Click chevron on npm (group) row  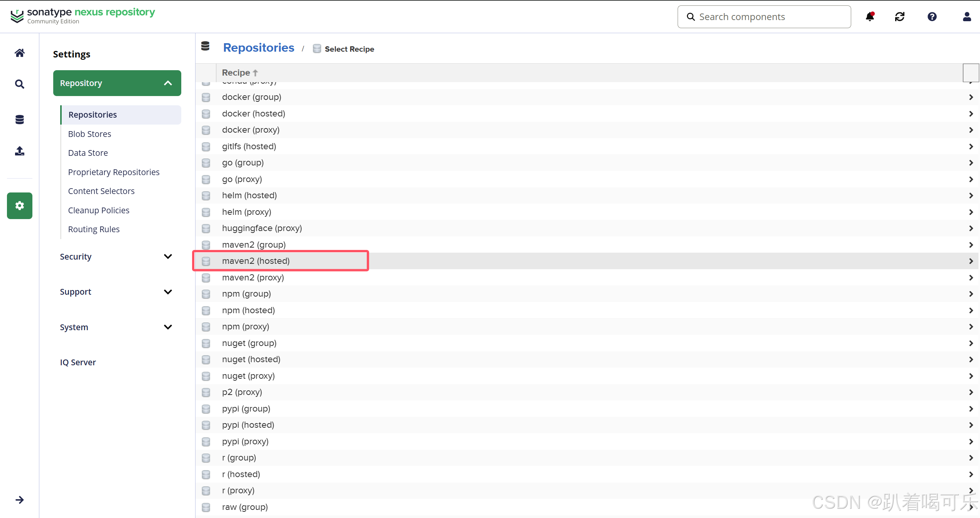point(971,294)
